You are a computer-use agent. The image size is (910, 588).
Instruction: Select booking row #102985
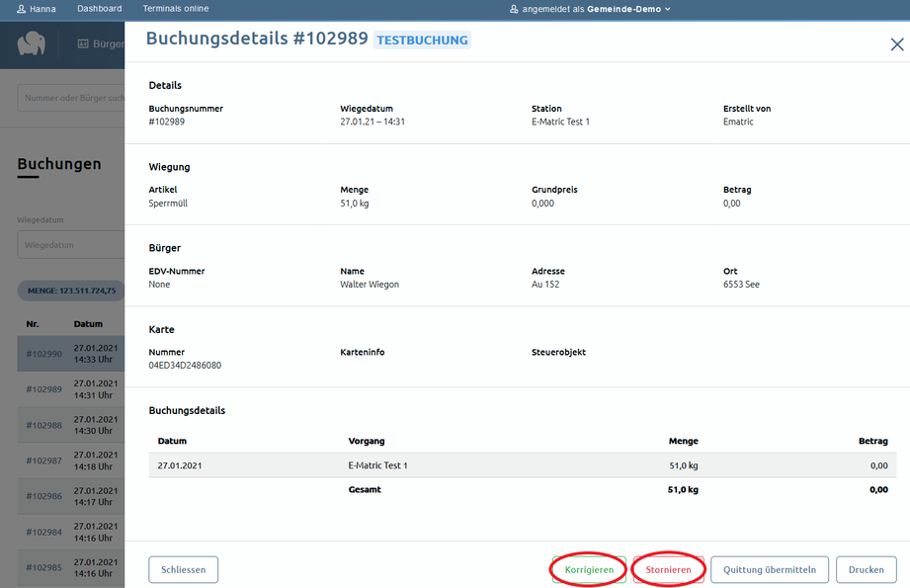pos(71,567)
